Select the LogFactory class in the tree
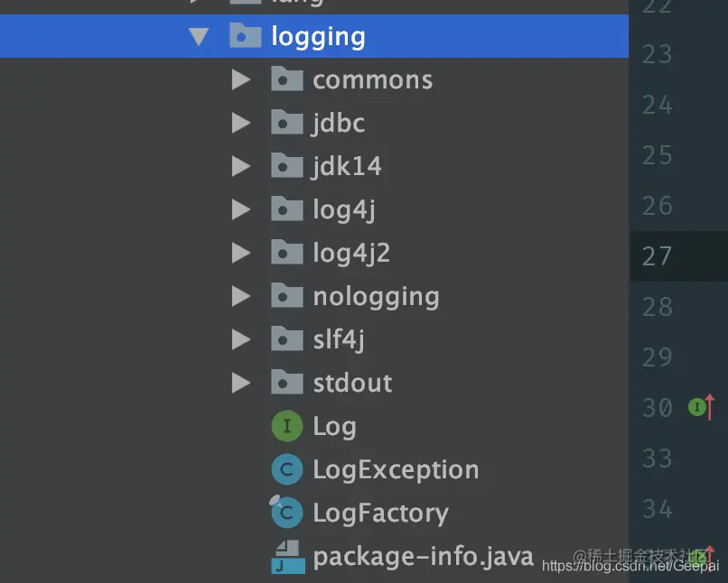The height and width of the screenshot is (583, 728). click(379, 512)
